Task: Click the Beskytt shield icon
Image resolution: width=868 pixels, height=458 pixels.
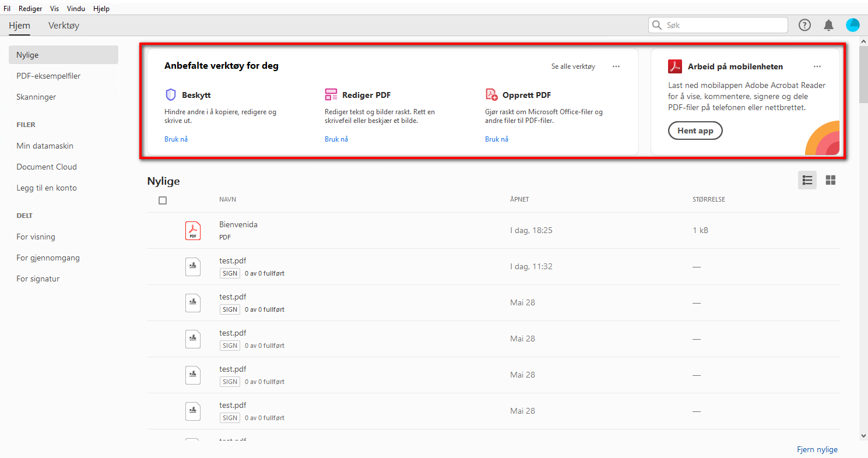Action: click(171, 95)
